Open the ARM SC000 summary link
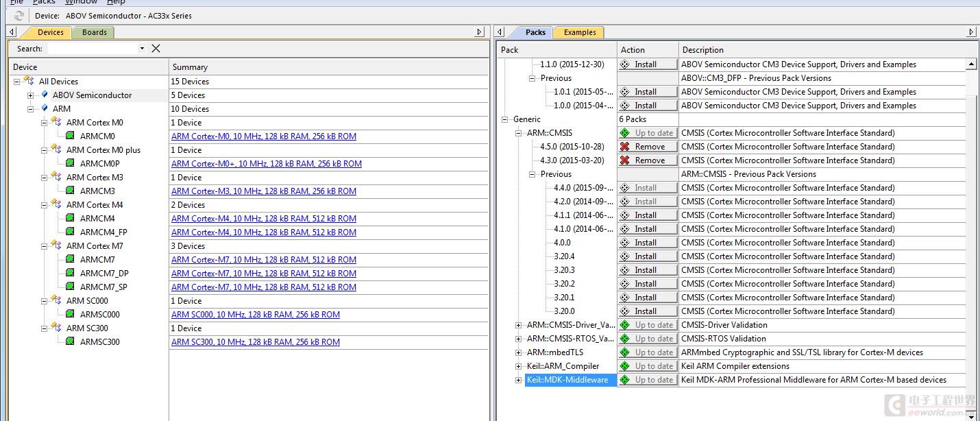This screenshot has height=421, width=980. pos(256,315)
